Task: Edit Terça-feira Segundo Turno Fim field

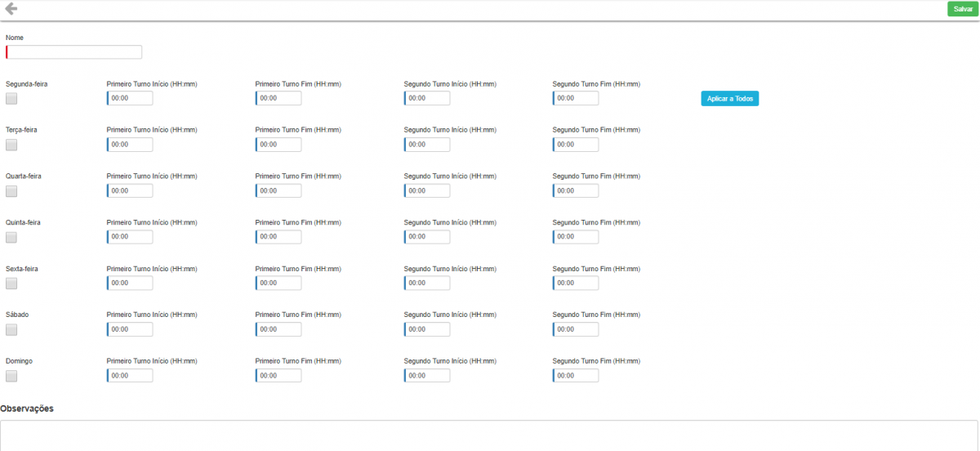Action: (x=576, y=145)
